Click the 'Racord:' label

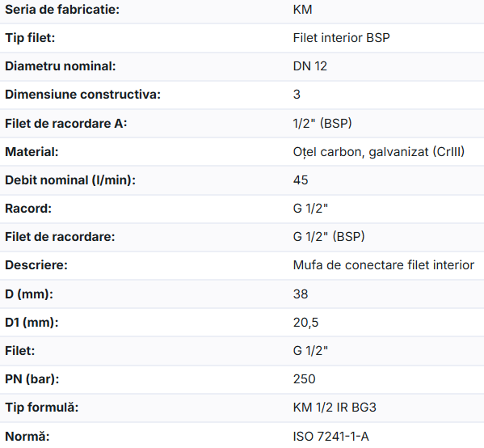[x=28, y=209]
